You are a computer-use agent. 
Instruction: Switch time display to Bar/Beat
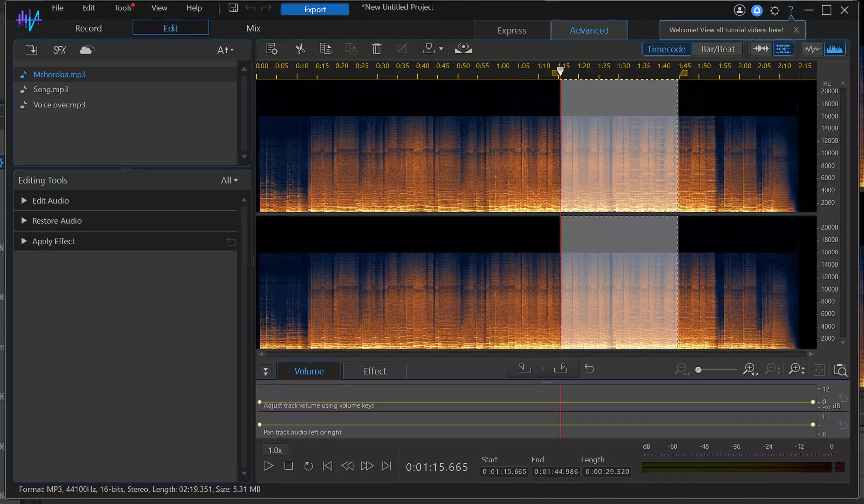pyautogui.click(x=717, y=49)
